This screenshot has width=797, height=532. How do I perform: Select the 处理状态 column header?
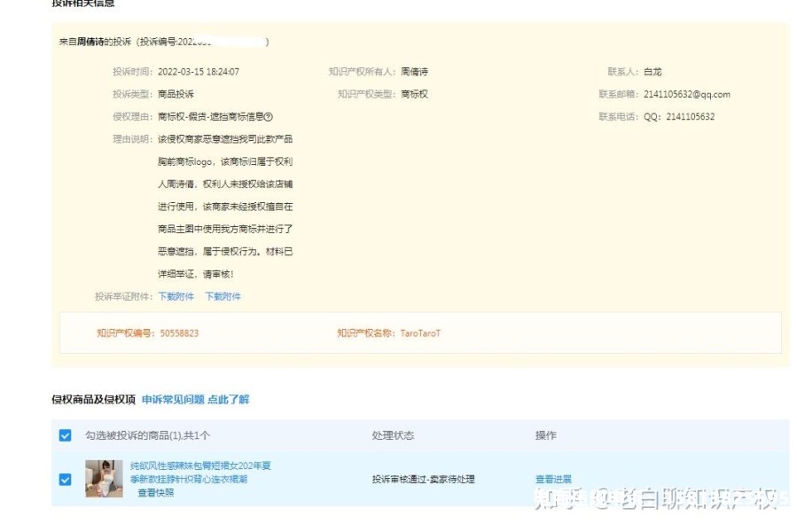[393, 435]
